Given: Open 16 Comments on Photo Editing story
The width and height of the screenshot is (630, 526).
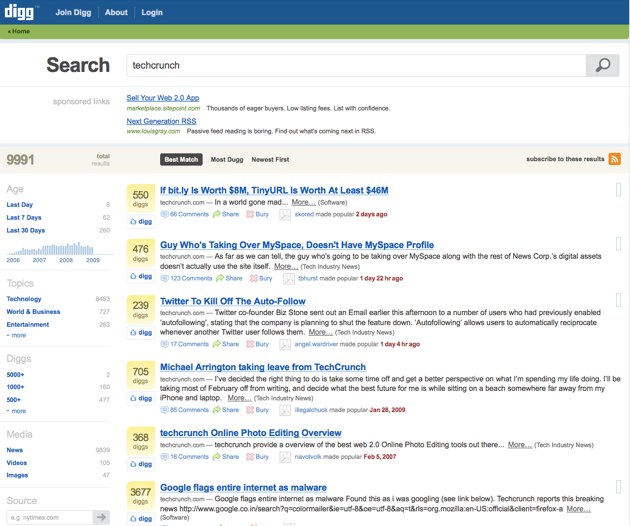Looking at the screenshot, I should (185, 456).
